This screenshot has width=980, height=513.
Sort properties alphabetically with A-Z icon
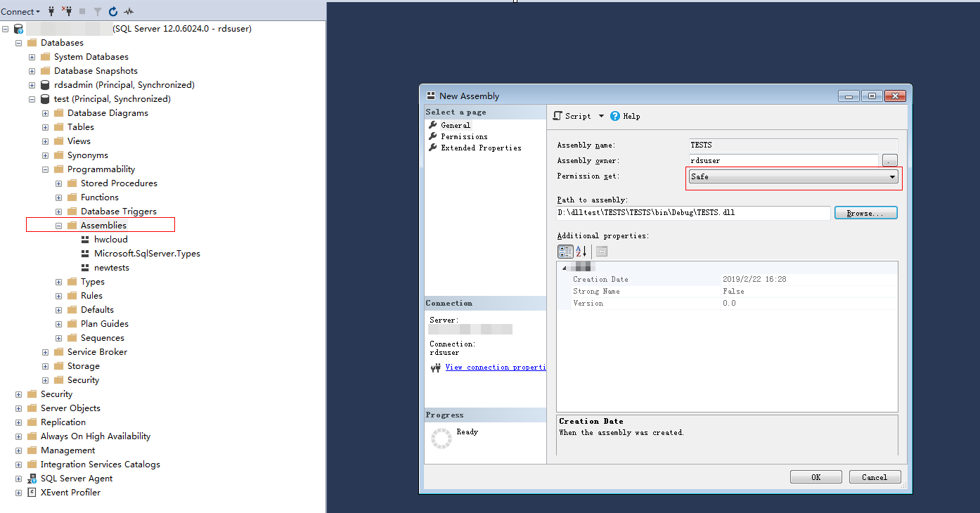(581, 251)
